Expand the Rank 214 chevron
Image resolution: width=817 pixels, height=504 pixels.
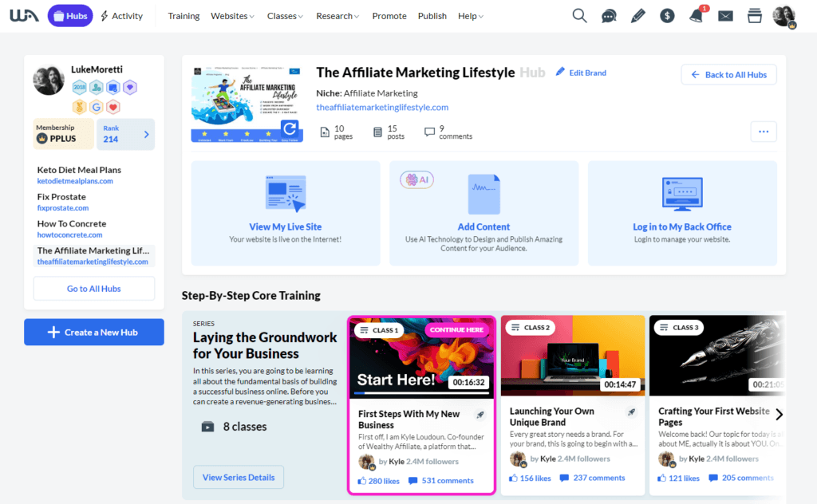click(147, 134)
